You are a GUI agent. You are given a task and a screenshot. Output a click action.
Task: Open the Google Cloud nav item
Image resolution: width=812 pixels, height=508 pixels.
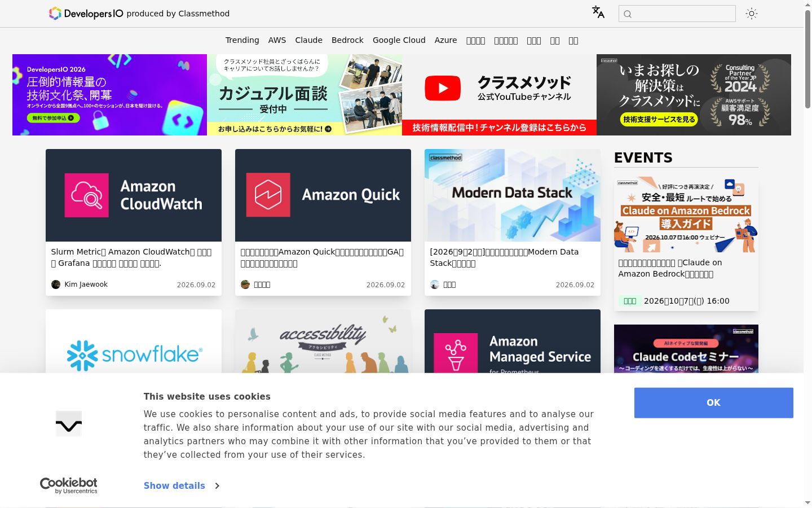[399, 40]
